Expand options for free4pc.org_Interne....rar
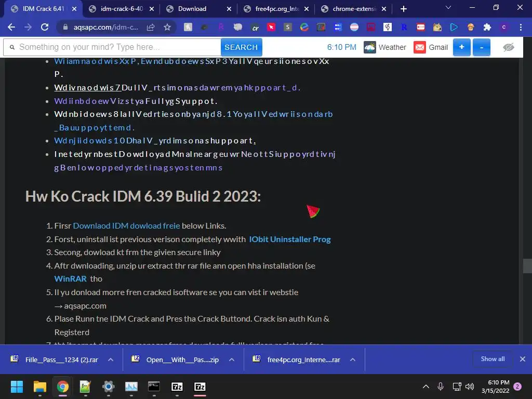The width and height of the screenshot is (532, 399). coord(353,360)
